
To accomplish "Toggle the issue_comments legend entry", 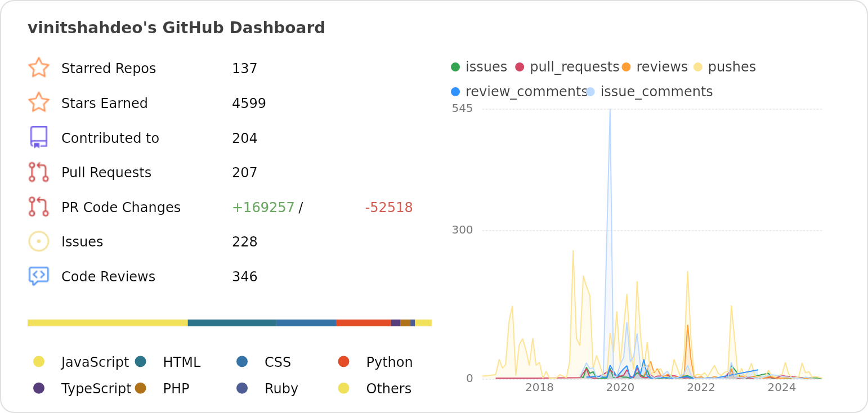I will pyautogui.click(x=650, y=92).
